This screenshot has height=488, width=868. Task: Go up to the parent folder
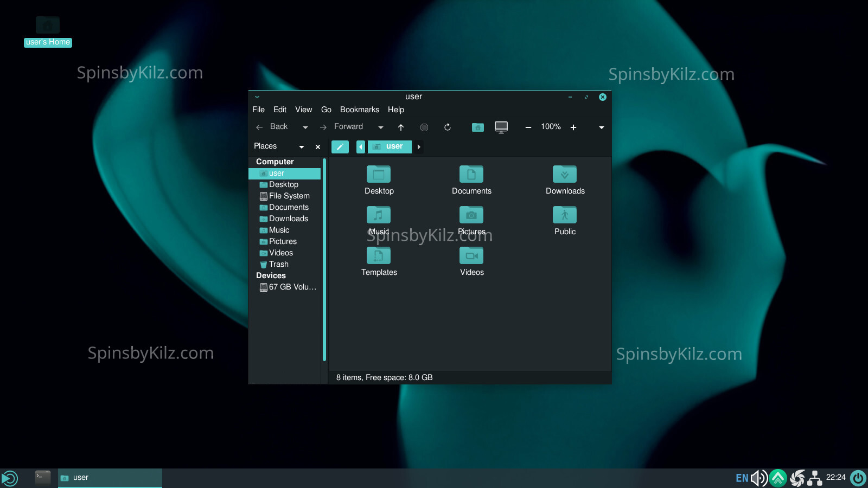tap(401, 127)
